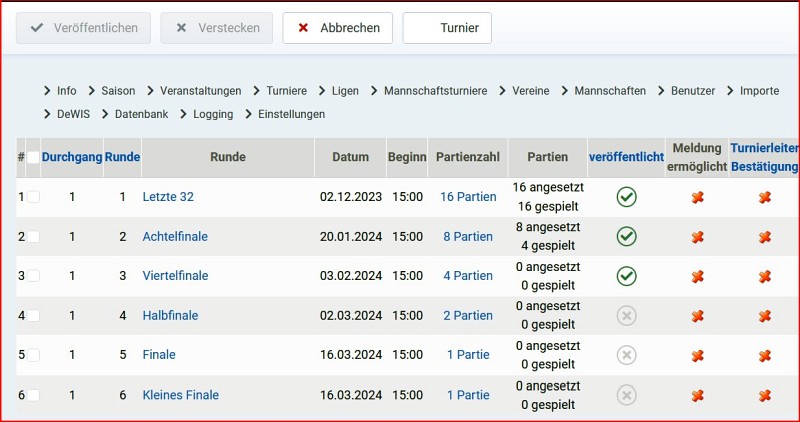Click Turnierleiter Bestätigung red X for Letzte 32

765,197
